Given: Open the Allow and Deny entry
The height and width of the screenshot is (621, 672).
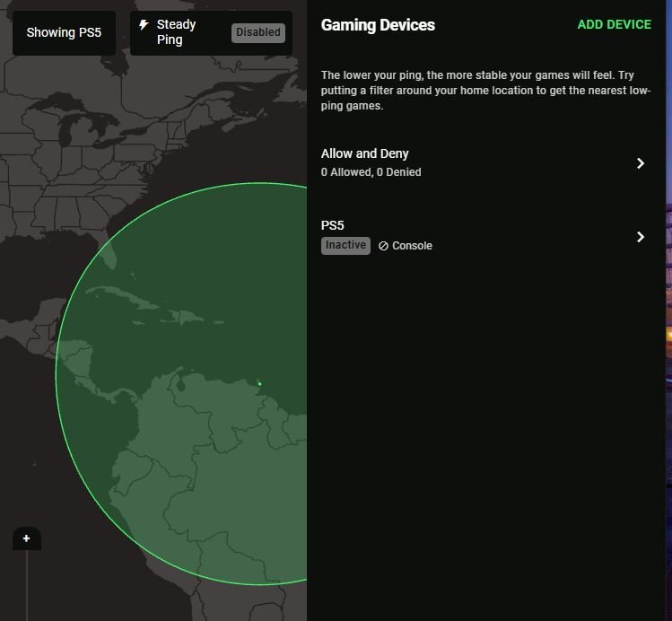Looking at the screenshot, I should (365, 153).
